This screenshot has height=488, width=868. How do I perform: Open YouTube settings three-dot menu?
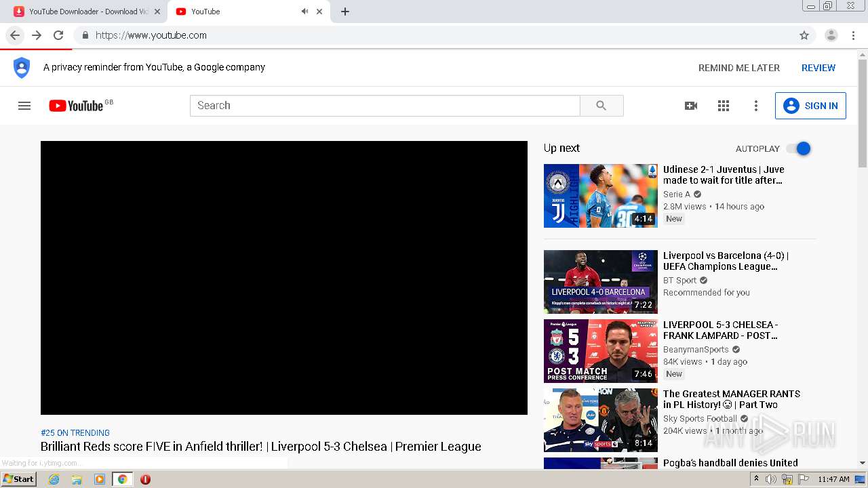756,106
